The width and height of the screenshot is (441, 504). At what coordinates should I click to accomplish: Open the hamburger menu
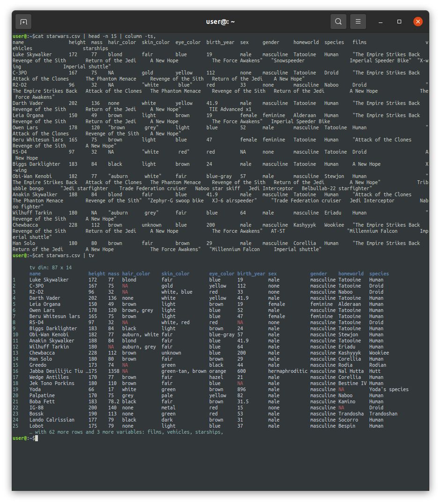pyautogui.click(x=358, y=22)
